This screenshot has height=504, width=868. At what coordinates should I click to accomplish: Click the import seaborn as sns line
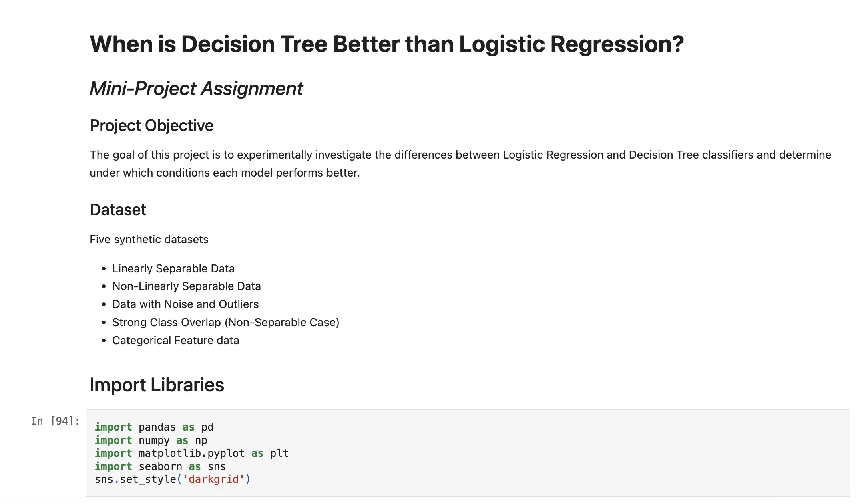[x=160, y=466]
